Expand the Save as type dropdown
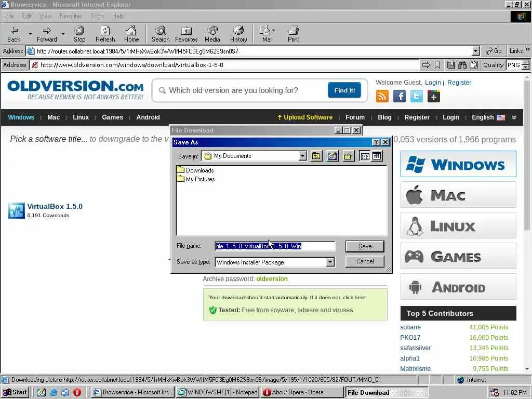 pos(330,262)
